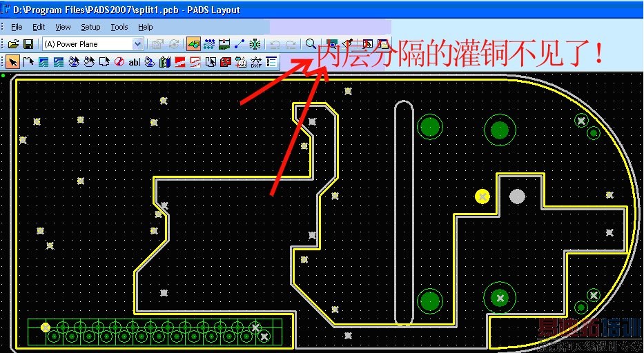The height and width of the screenshot is (353, 644).
Task: Click the red From Library icon
Action: (x=226, y=62)
